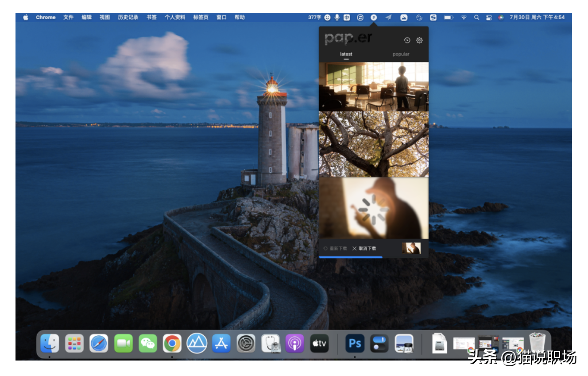
Task: Click the pap.er menu bar icon
Action: click(x=374, y=17)
